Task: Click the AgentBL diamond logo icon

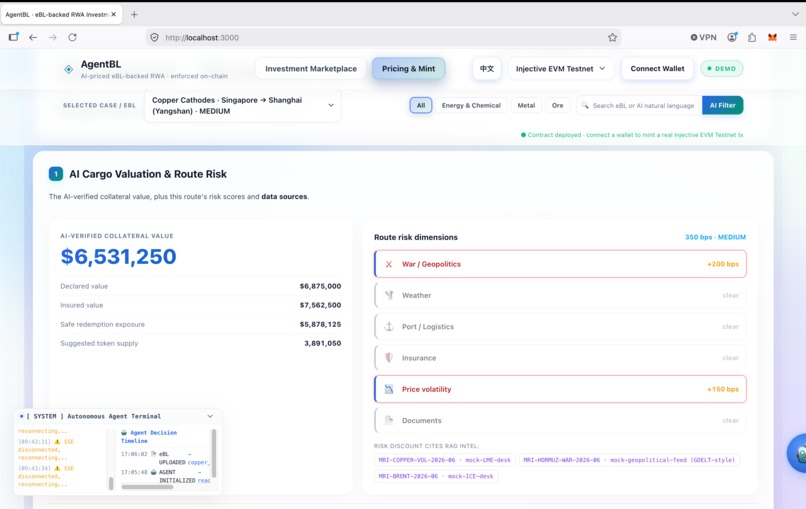Action: (x=68, y=69)
